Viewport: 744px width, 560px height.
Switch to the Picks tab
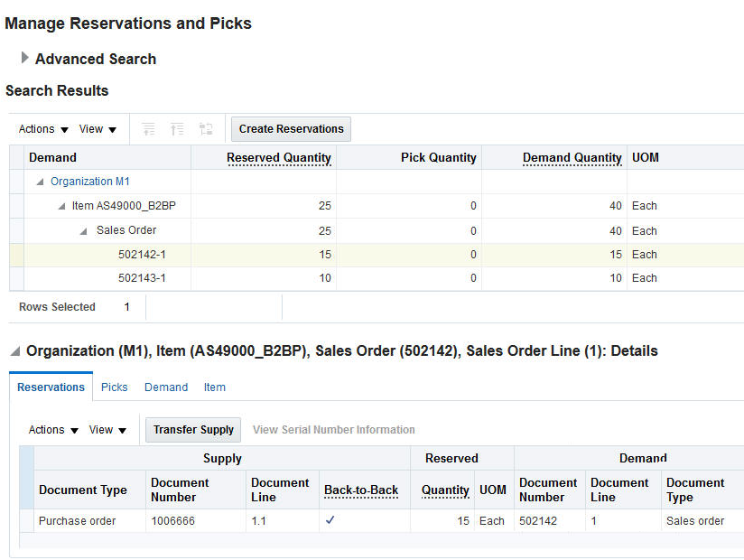[x=114, y=387]
